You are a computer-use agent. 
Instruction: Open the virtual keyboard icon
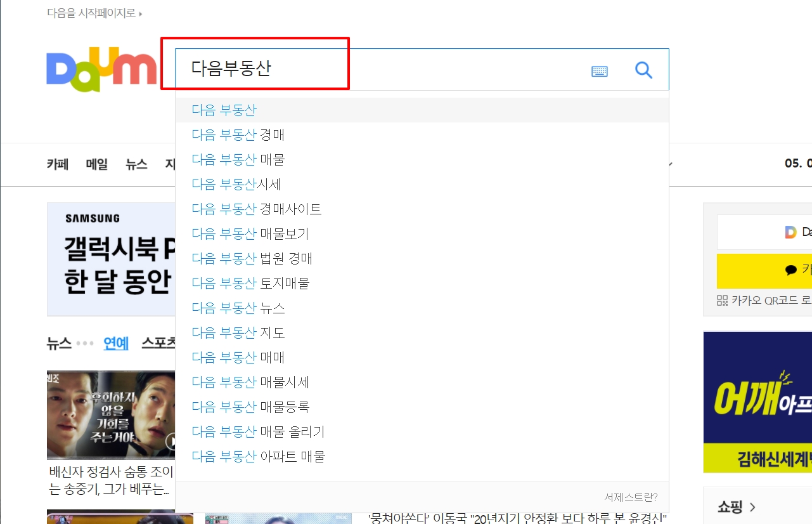(600, 71)
